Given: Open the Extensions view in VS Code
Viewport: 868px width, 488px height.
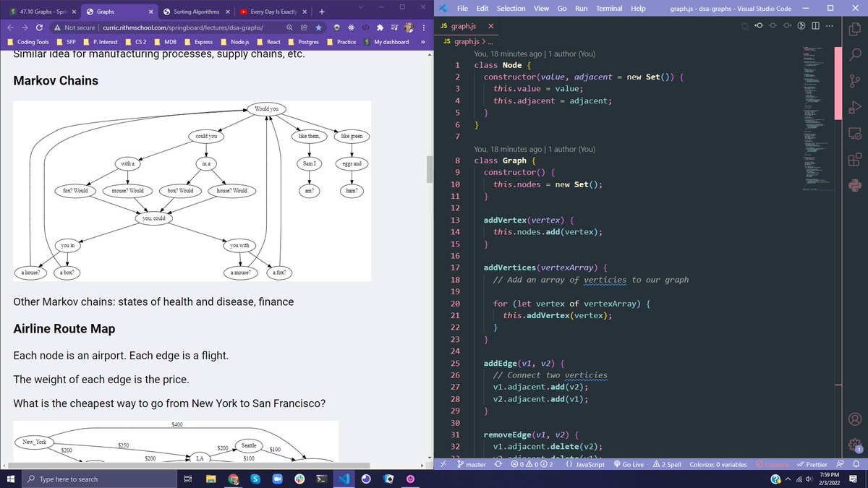Looking at the screenshot, I should 854,159.
